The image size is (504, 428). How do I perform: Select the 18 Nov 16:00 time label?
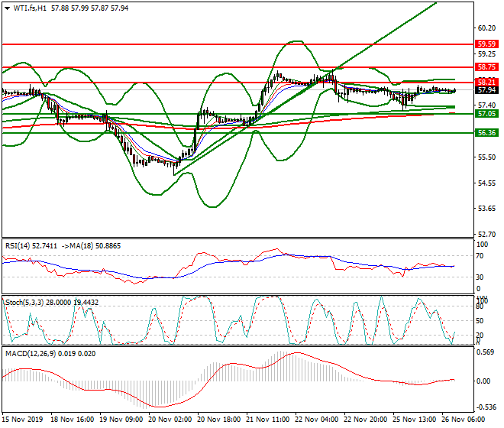click(72, 420)
